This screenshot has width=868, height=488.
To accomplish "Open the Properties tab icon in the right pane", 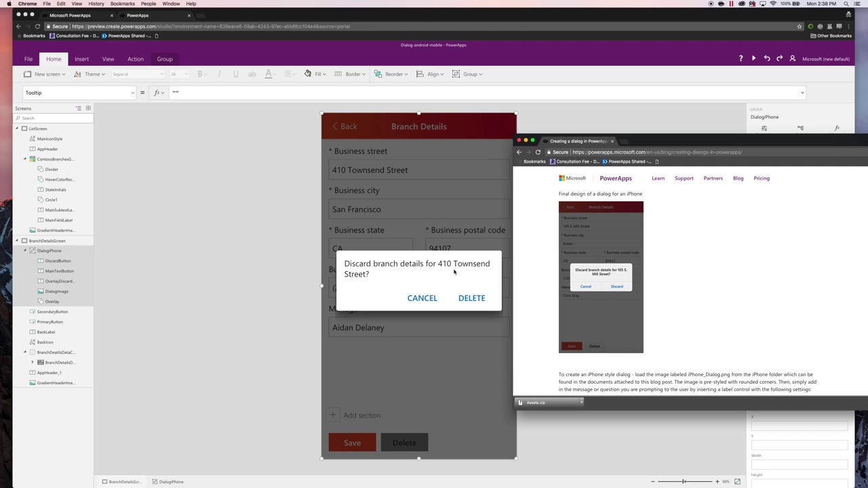I will click(x=764, y=128).
